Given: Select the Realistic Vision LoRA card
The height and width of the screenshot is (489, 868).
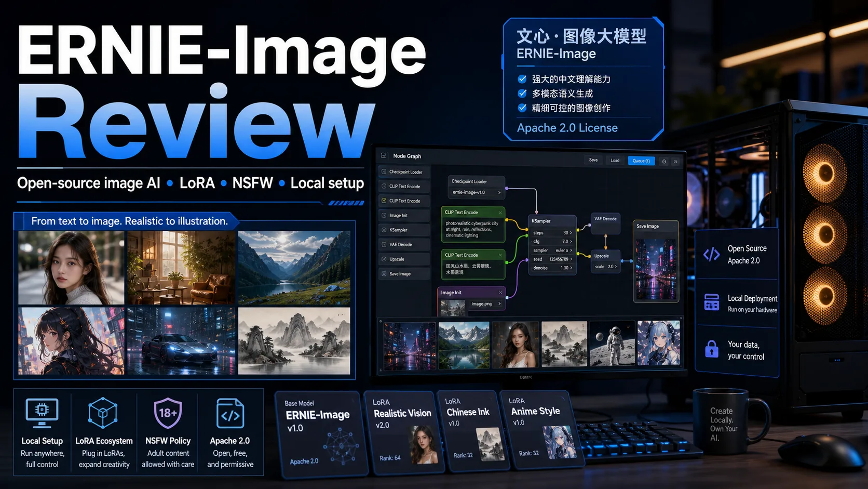Looking at the screenshot, I should pos(404,432).
